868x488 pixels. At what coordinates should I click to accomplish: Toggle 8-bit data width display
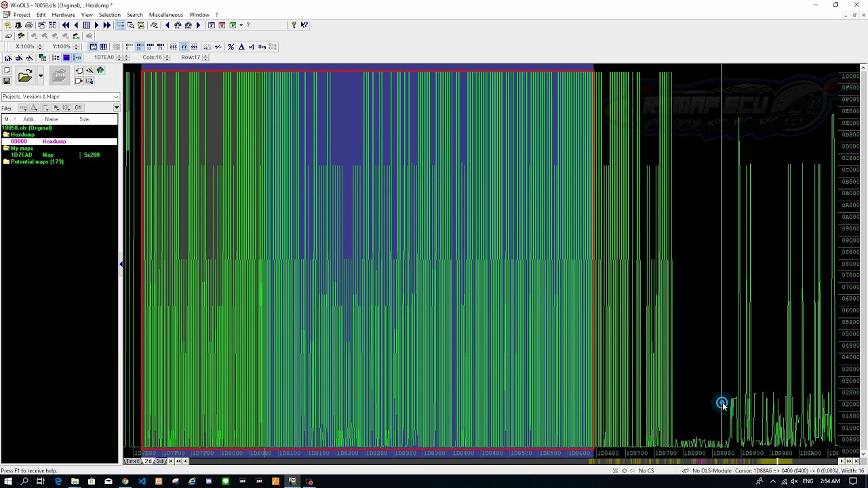tap(129, 46)
